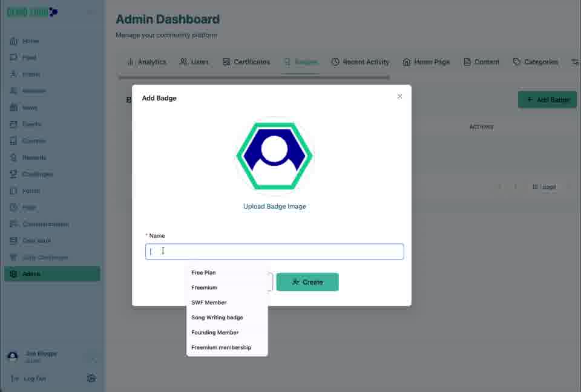The image size is (581, 392).
Task: Close the Add Badge dialog with the X
Action: (399, 96)
